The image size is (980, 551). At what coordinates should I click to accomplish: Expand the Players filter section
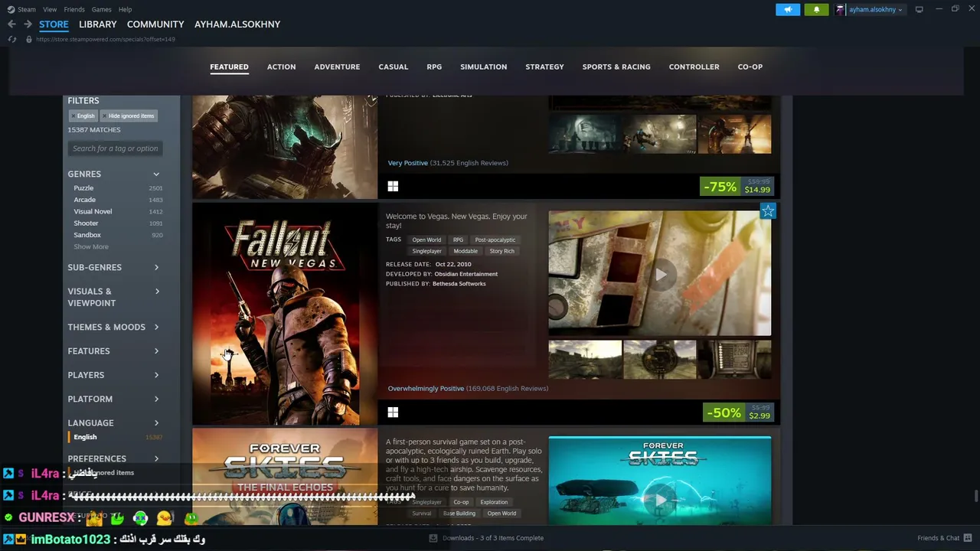pos(115,375)
